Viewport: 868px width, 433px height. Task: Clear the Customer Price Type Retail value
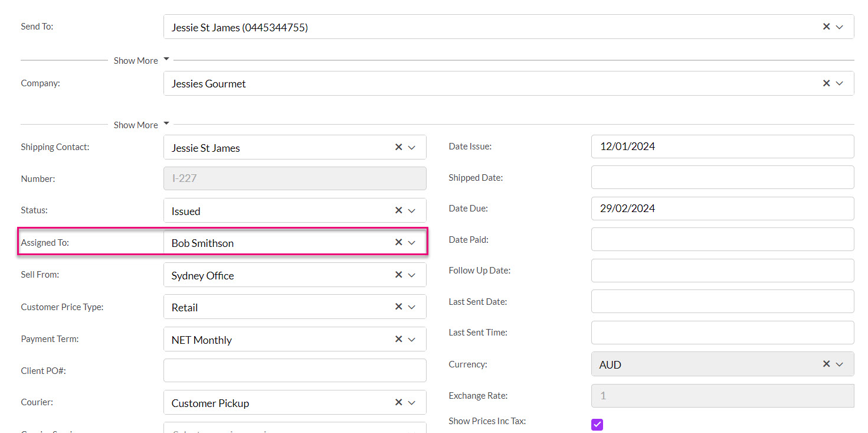coord(398,307)
